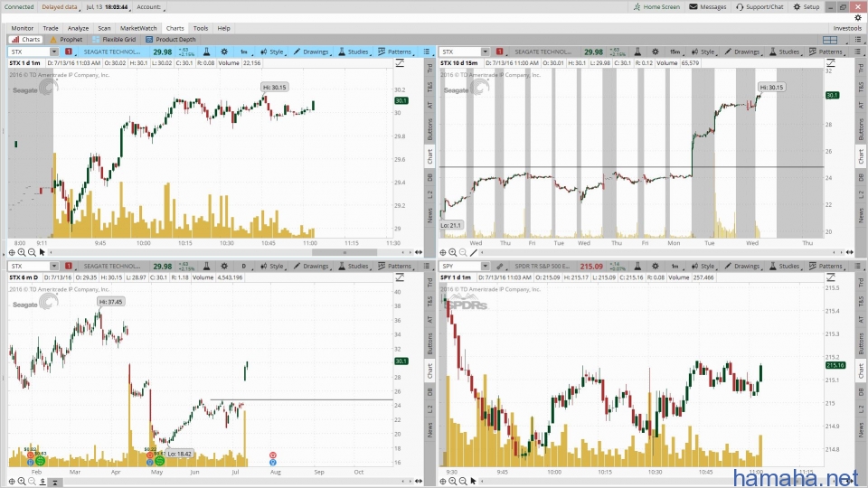Open the Drawings menu in top-left chart
Viewport: 868px width, 488px height.
pos(312,52)
